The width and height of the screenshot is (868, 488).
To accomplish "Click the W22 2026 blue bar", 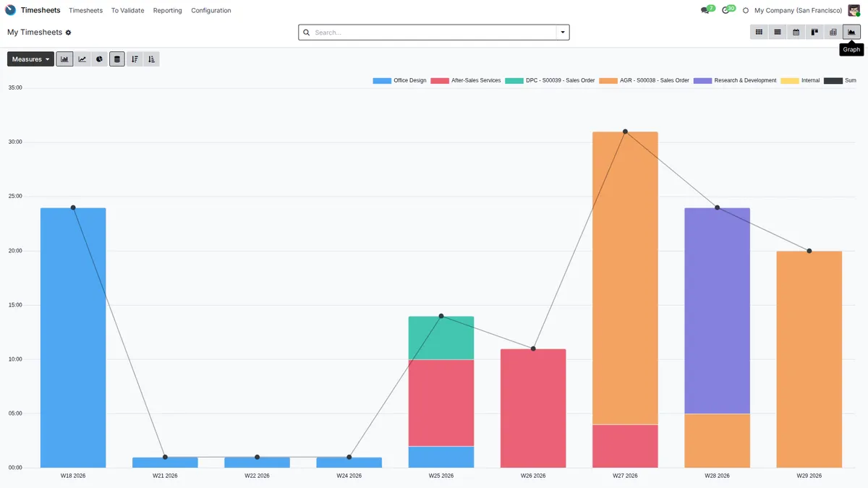I will (257, 463).
